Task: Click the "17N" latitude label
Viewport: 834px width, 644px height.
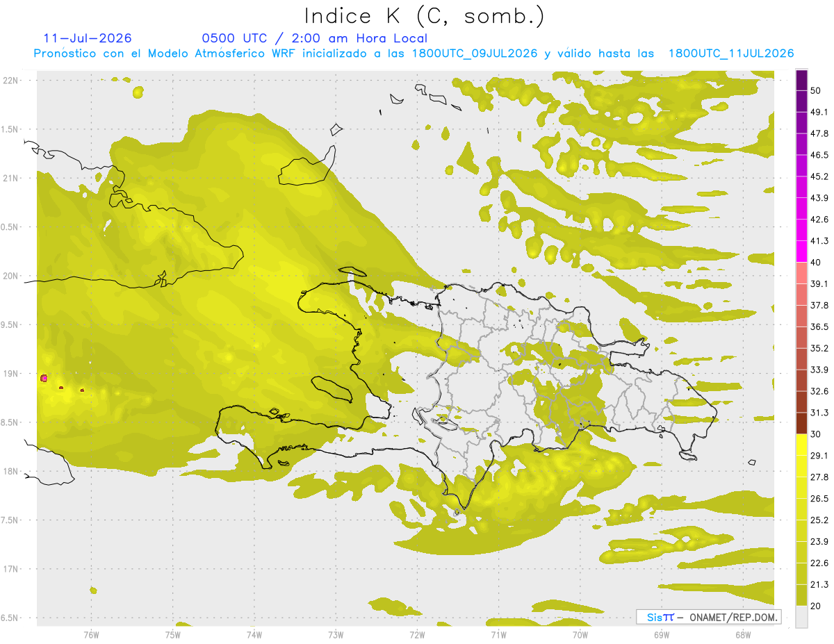Action: pos(10,569)
